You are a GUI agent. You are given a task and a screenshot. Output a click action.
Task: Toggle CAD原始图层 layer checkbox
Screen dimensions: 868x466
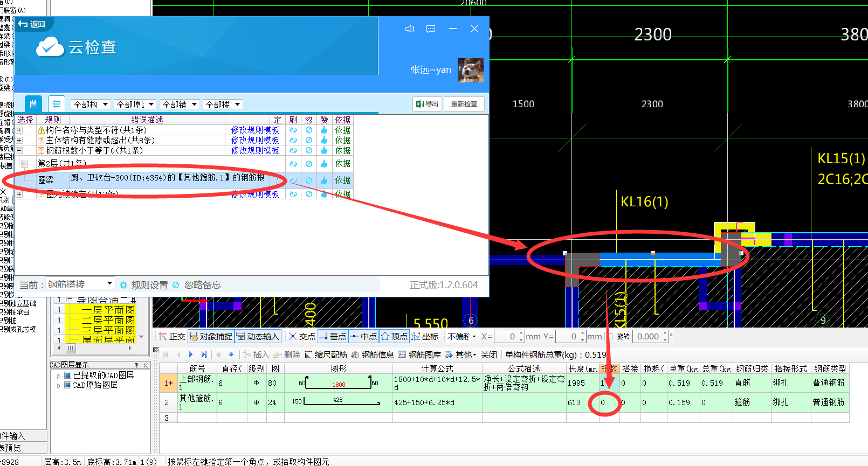click(68, 385)
